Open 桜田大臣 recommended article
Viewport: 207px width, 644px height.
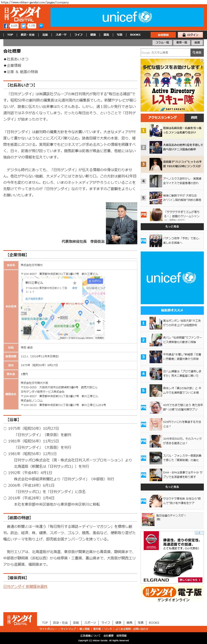[172, 323]
